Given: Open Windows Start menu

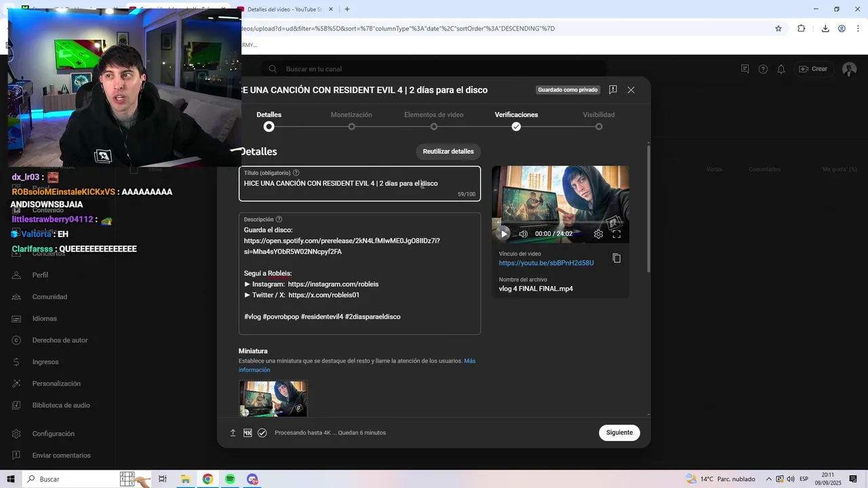Looking at the screenshot, I should tap(12, 479).
